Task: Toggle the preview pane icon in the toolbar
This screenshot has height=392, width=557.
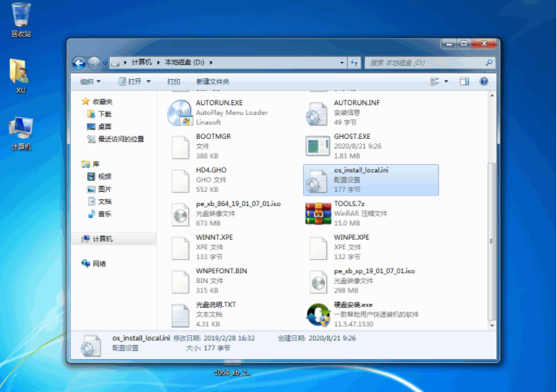Action: 464,81
